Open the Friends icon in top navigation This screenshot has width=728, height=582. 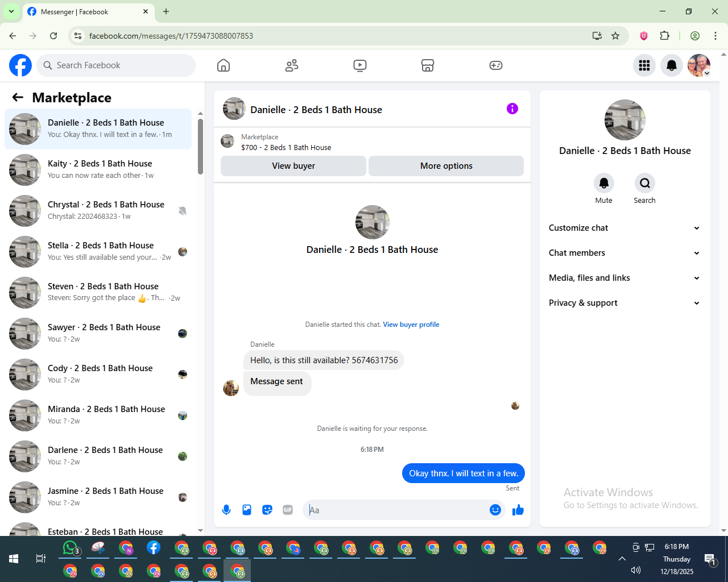click(292, 65)
